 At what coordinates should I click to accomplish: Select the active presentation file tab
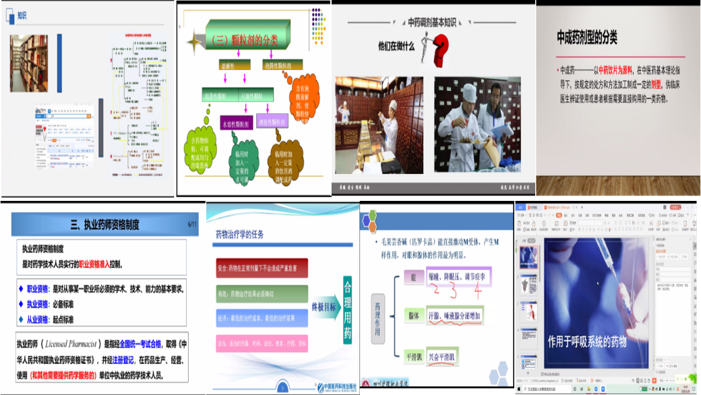pyautogui.click(x=557, y=207)
